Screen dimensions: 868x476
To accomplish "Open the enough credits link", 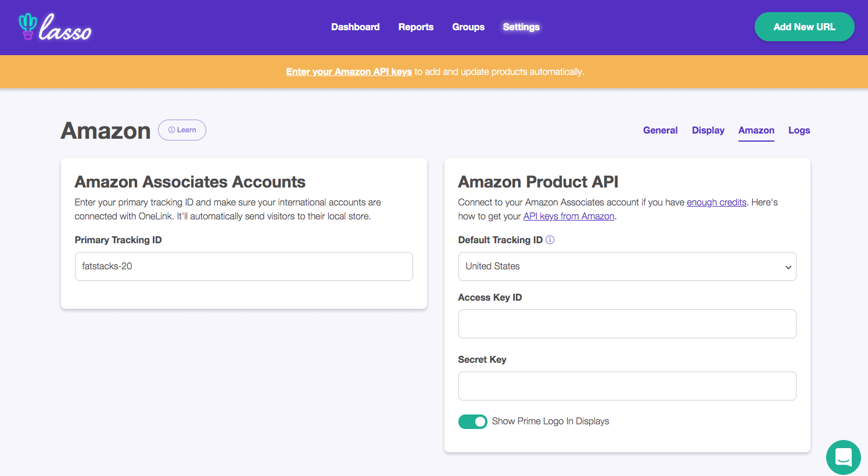I will pos(716,202).
